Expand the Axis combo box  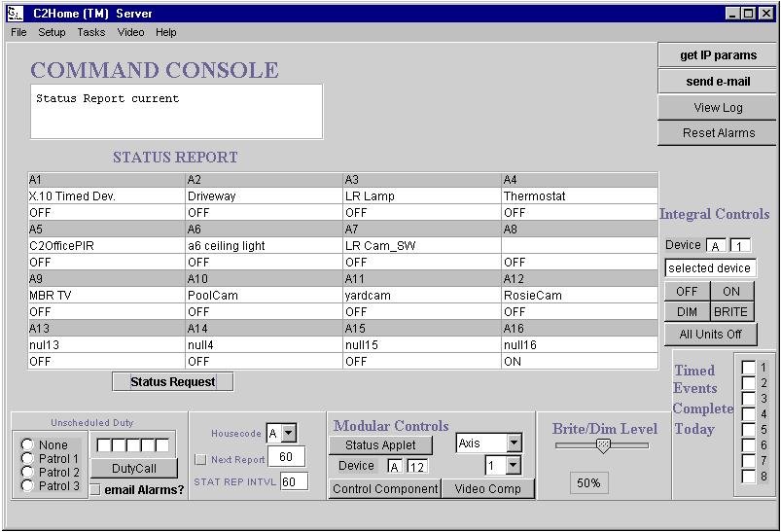pyautogui.click(x=514, y=443)
